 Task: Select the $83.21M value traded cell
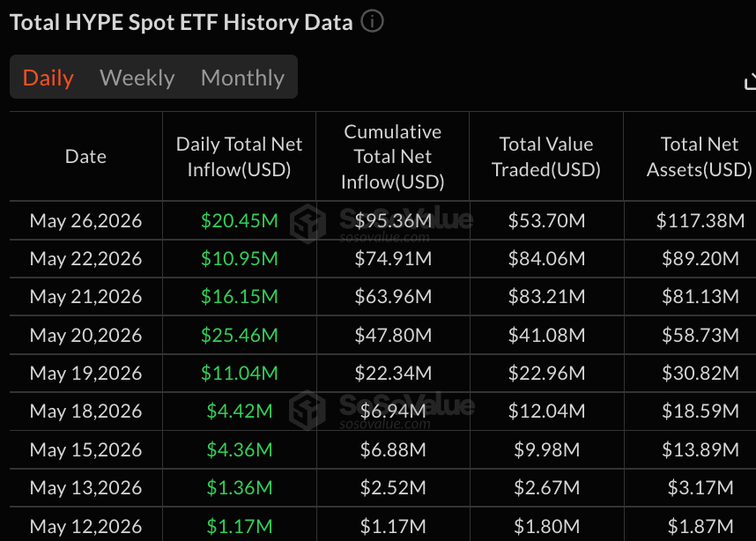tap(547, 296)
